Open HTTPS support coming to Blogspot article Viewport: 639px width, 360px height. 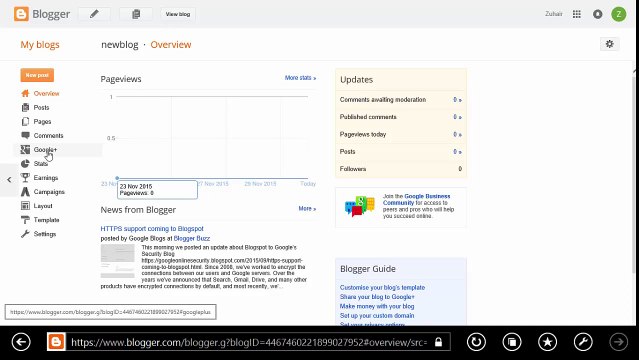pos(152,229)
